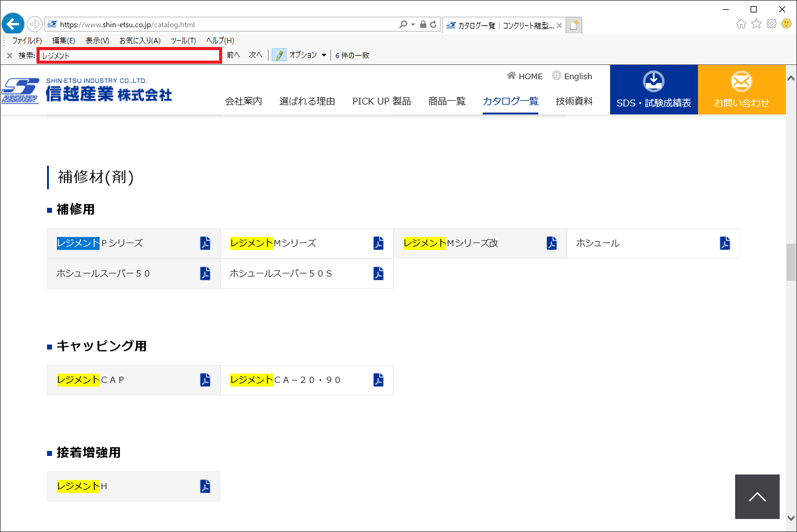Open PDF icon for レジメントMシリーズ
The height and width of the screenshot is (532, 797).
pos(379,243)
